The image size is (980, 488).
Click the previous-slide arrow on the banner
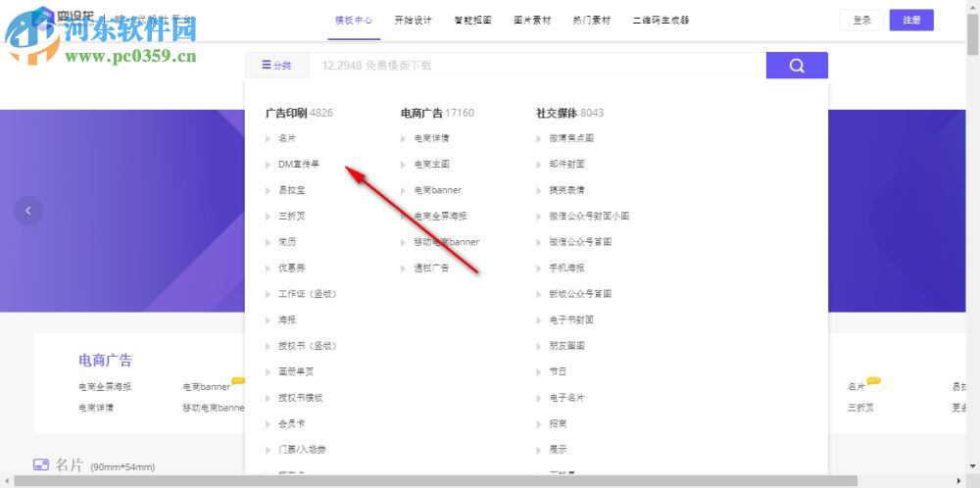[28, 212]
